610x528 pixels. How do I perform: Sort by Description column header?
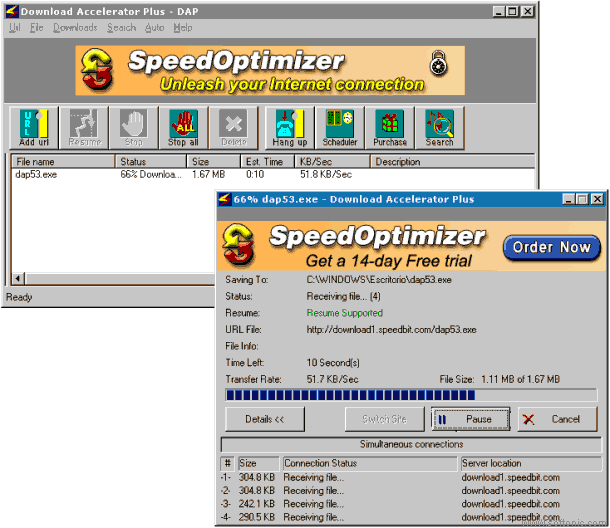point(452,161)
